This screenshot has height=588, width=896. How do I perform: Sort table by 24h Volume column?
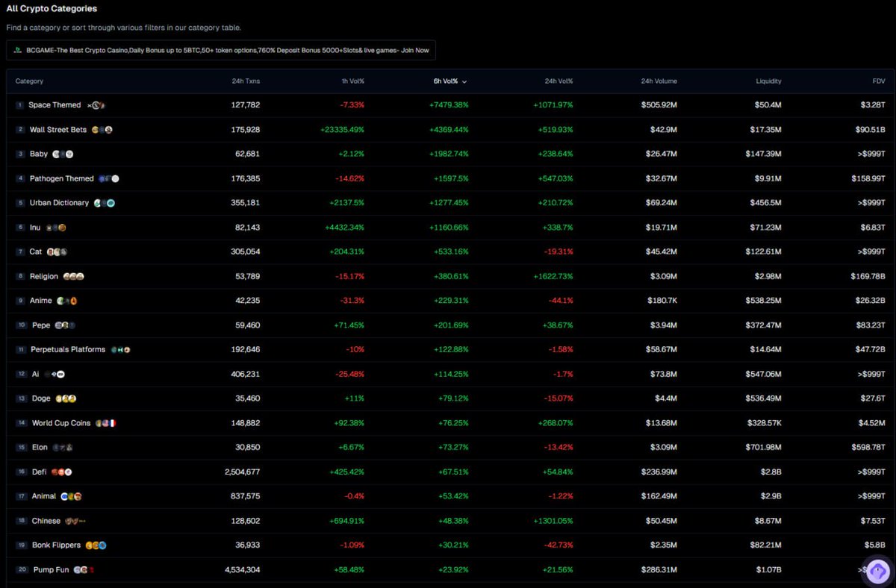pyautogui.click(x=659, y=81)
